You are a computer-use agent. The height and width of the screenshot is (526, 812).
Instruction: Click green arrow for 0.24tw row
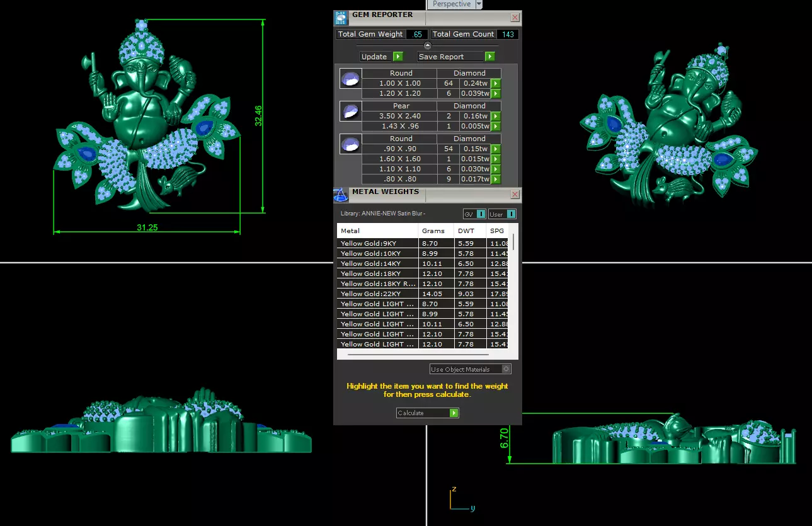point(496,83)
